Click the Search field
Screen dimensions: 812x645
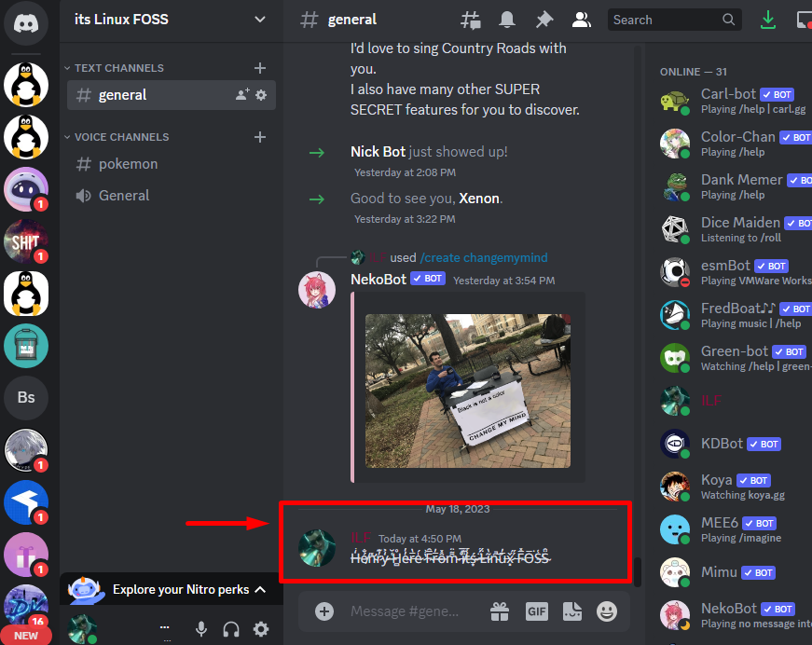pyautogui.click(x=674, y=20)
